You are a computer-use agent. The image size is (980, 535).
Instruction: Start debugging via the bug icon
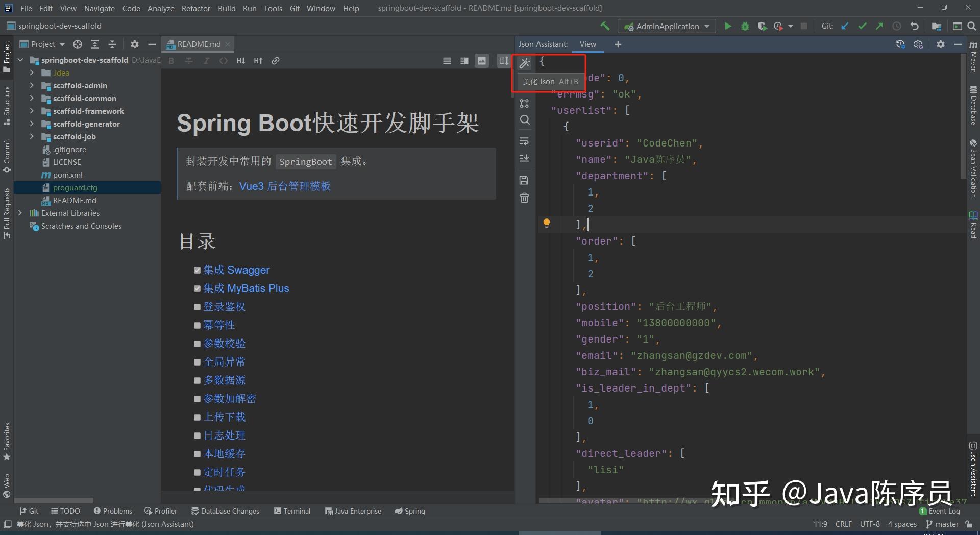click(x=745, y=26)
